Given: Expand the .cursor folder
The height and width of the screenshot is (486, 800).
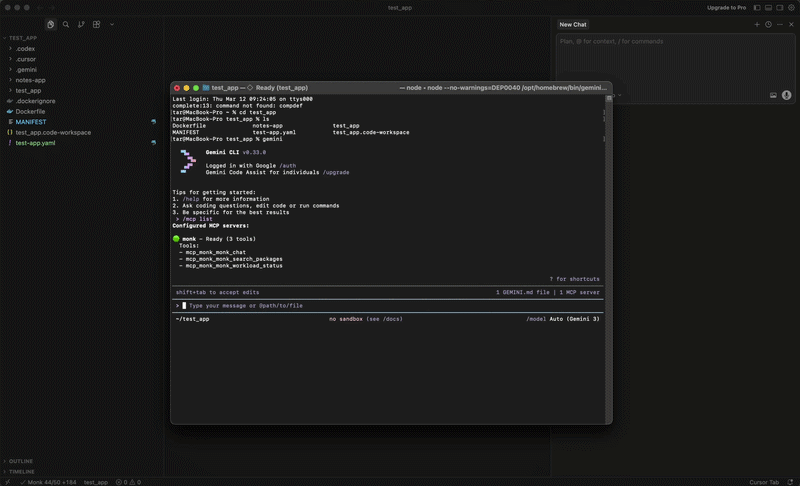Looking at the screenshot, I should pyautogui.click(x=26, y=59).
